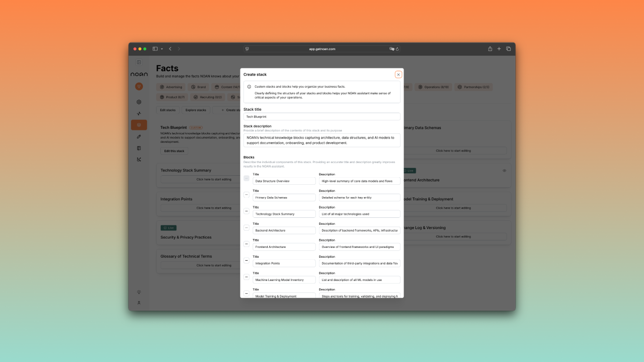Select the Recruiting (0/2) stack chip
The height and width of the screenshot is (362, 644).
(207, 97)
